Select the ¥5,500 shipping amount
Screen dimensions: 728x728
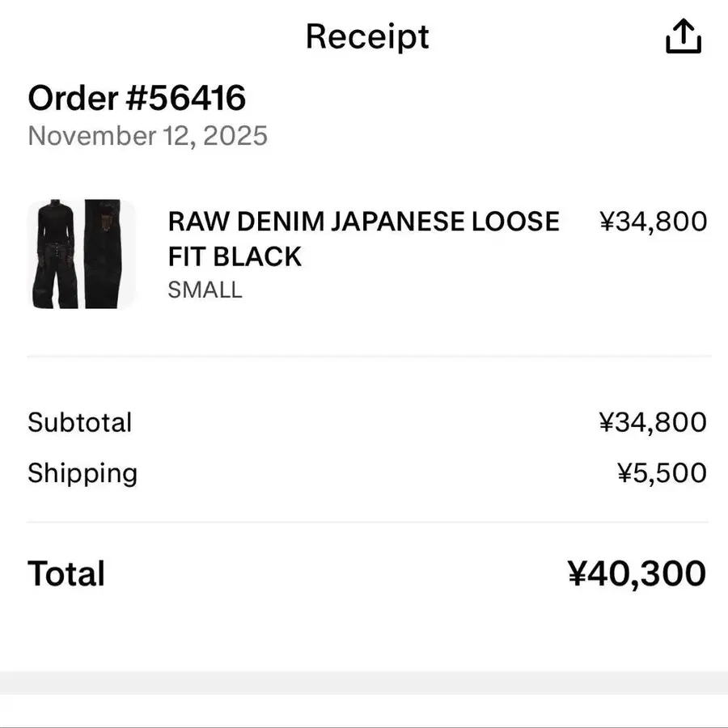coord(662,473)
